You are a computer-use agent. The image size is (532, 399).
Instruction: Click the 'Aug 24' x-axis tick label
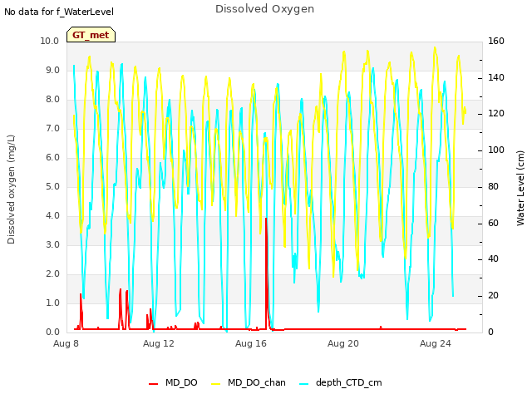coord(436,343)
